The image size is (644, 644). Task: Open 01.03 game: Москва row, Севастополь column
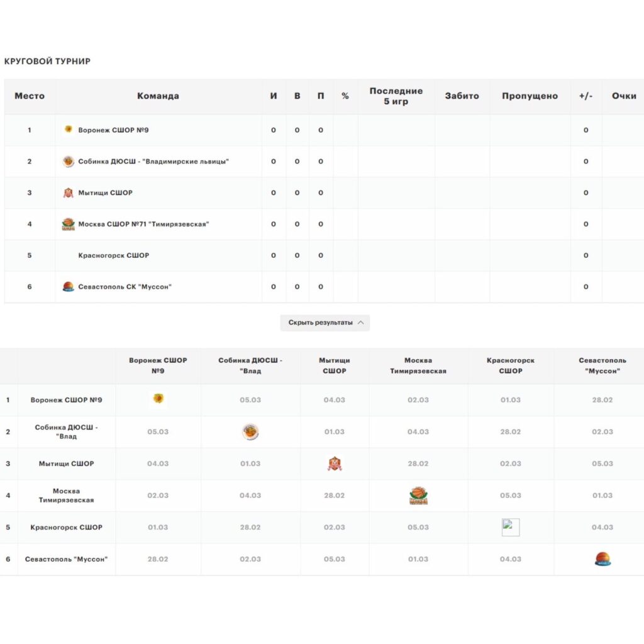tap(602, 496)
